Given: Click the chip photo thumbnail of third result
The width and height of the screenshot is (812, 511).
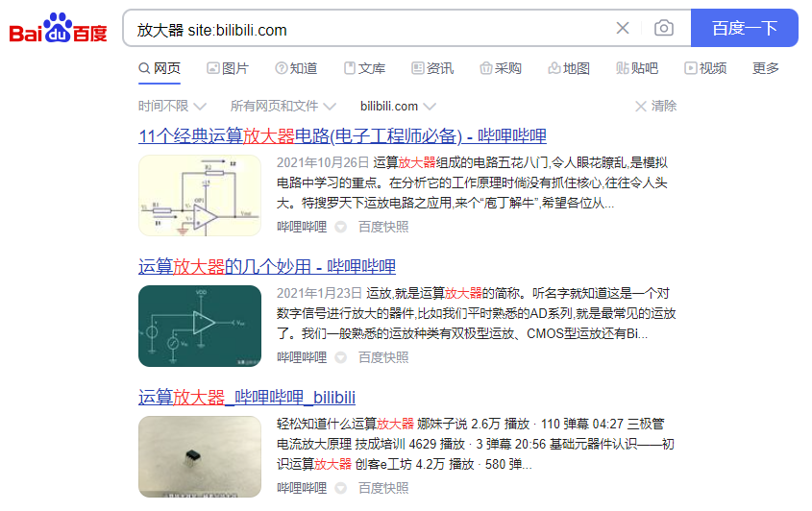Looking at the screenshot, I should tap(200, 456).
